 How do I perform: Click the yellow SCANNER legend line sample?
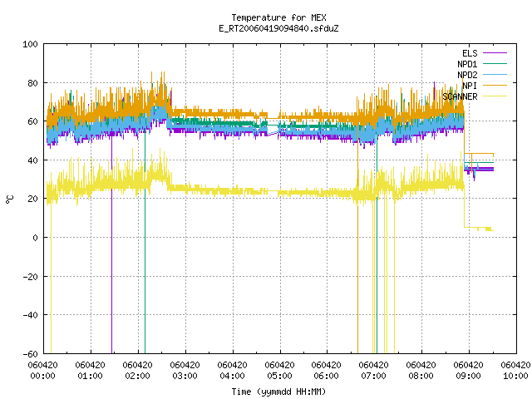495,96
